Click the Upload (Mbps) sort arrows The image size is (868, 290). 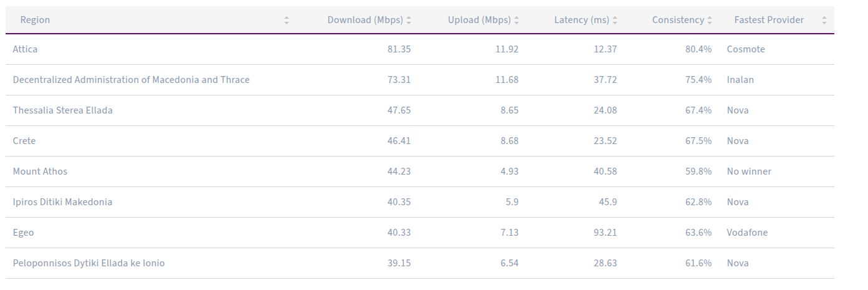click(517, 20)
